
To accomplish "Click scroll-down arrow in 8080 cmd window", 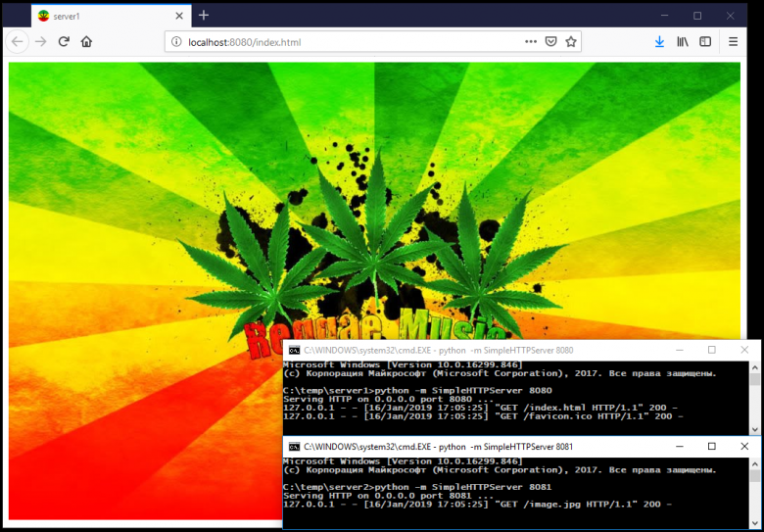I will click(755, 429).
